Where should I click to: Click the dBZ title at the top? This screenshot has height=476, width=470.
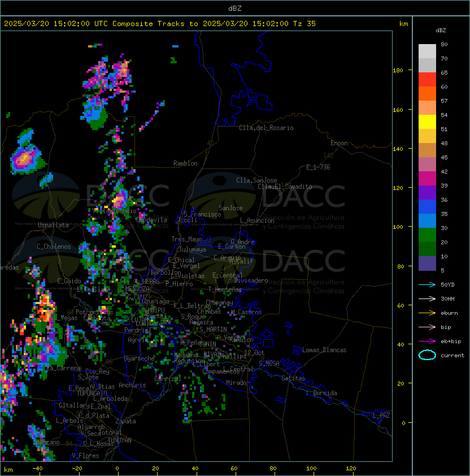tap(235, 8)
